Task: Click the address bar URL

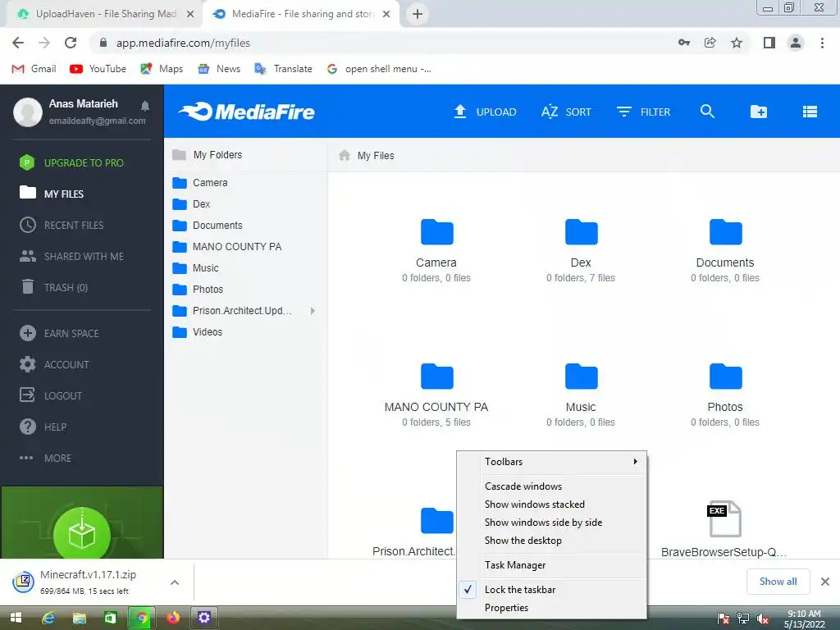Action: (x=183, y=43)
